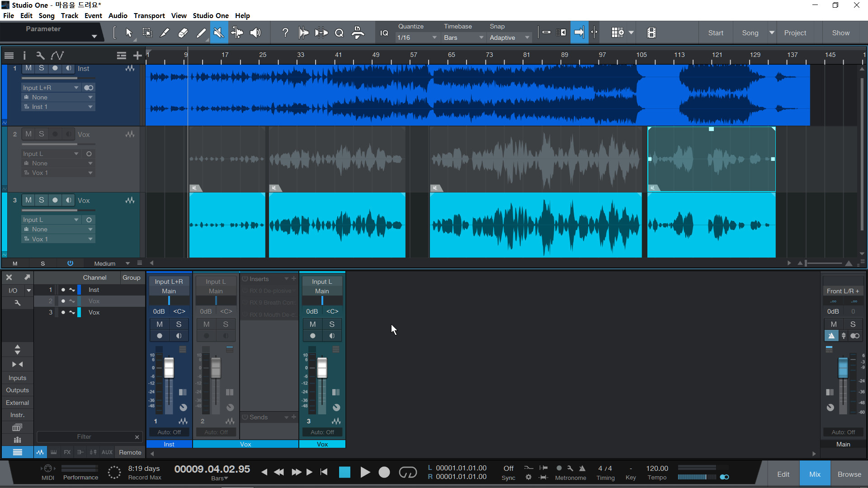868x488 pixels.
Task: Click the Record transport button
Action: pyautogui.click(x=384, y=473)
